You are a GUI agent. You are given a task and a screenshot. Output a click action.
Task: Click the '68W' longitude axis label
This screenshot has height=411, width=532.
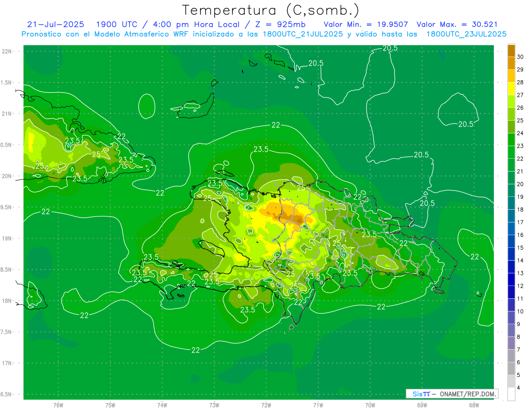click(474, 405)
